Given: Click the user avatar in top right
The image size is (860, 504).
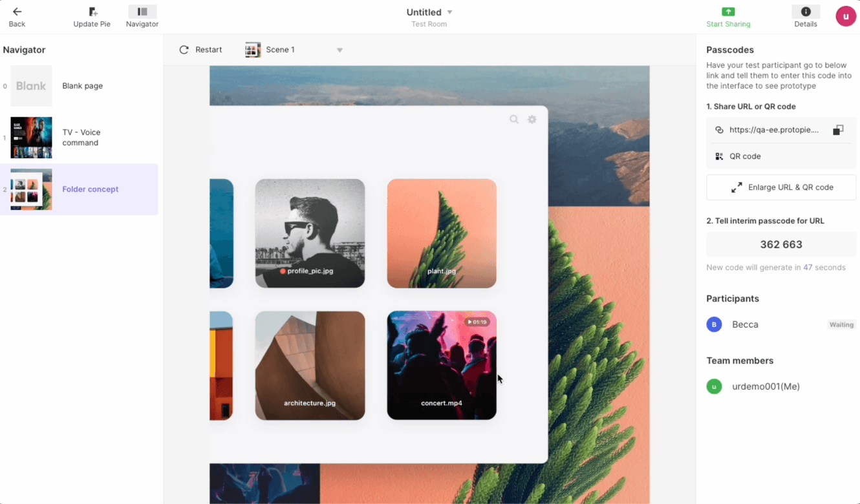Looking at the screenshot, I should [845, 16].
